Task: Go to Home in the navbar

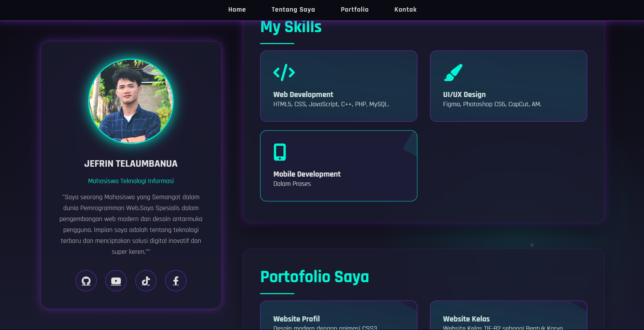Action: click(x=237, y=10)
